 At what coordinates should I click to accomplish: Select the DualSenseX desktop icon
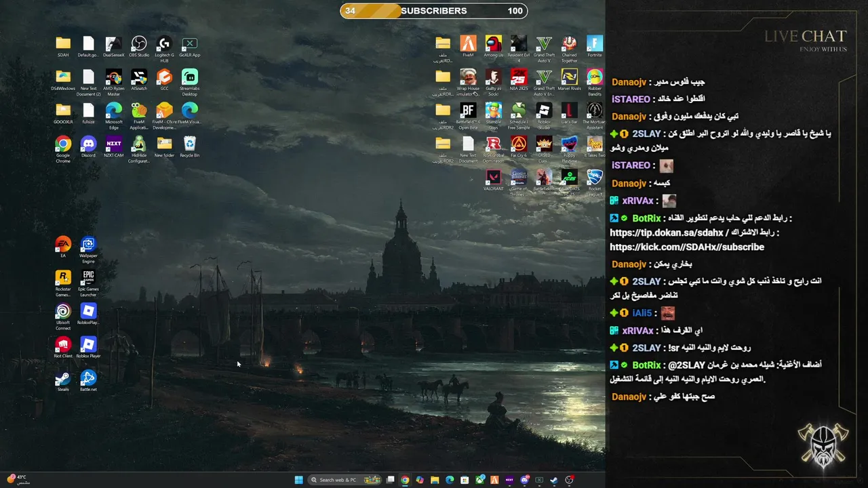click(x=114, y=47)
